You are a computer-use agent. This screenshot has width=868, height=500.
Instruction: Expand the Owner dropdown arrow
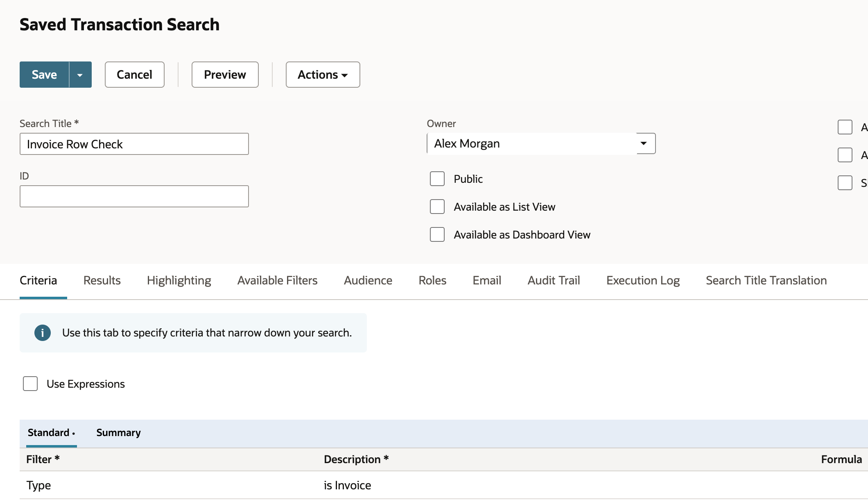click(644, 143)
